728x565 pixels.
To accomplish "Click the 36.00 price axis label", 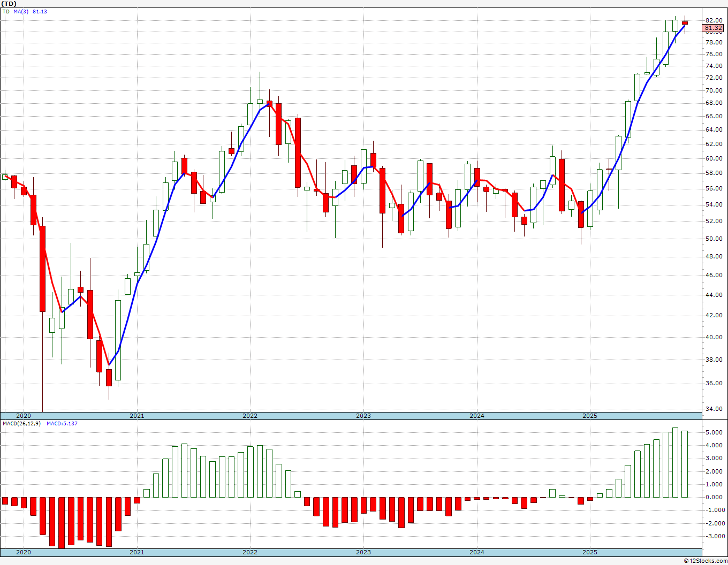I will (714, 383).
